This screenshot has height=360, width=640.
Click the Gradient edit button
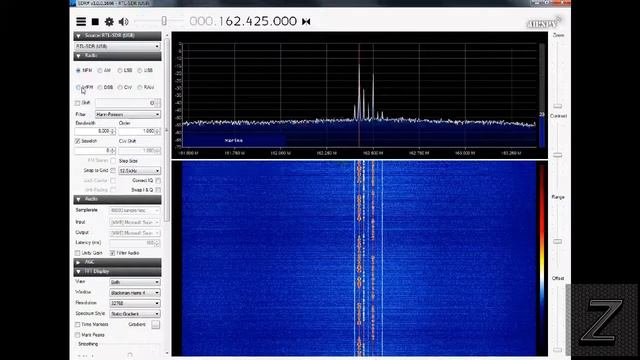coord(156,325)
